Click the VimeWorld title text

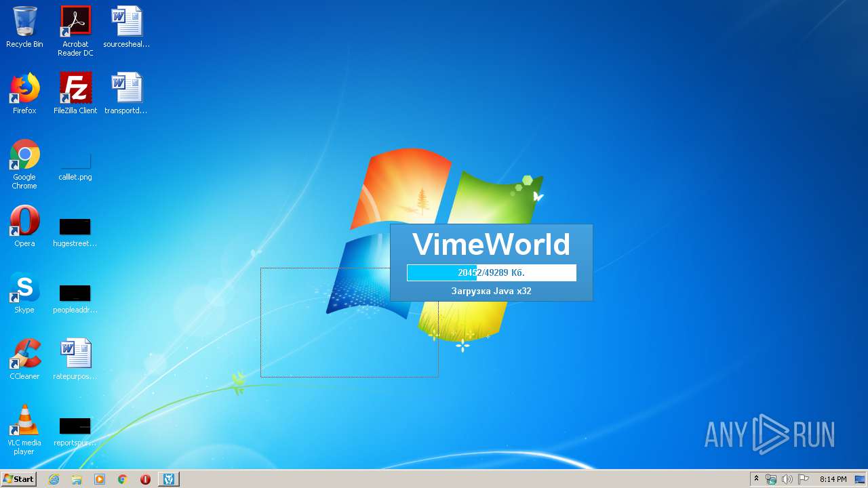[x=492, y=244]
